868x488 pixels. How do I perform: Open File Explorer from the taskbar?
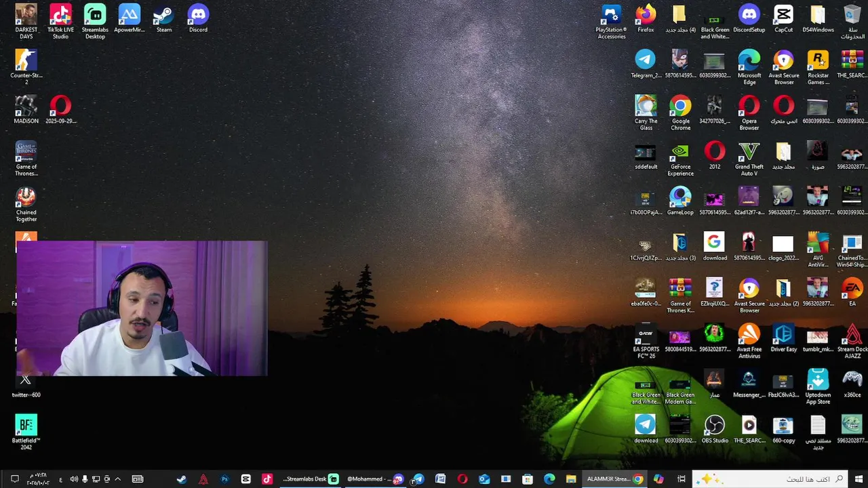pyautogui.click(x=571, y=479)
